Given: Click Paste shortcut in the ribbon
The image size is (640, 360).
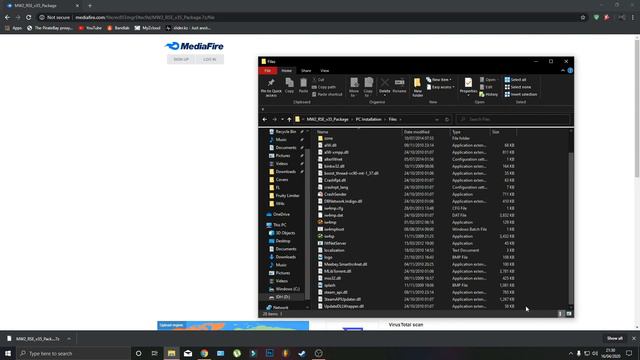Looking at the screenshot, I should pyautogui.click(x=327, y=94).
